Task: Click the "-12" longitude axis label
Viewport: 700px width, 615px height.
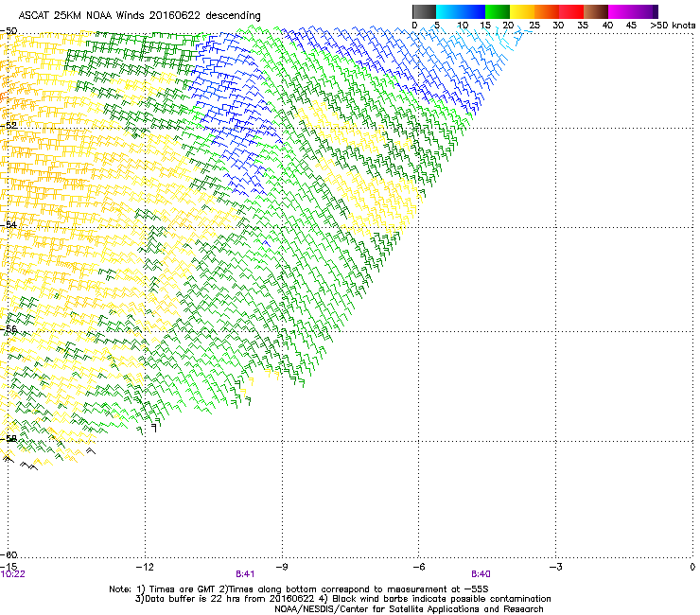Action: [145, 567]
